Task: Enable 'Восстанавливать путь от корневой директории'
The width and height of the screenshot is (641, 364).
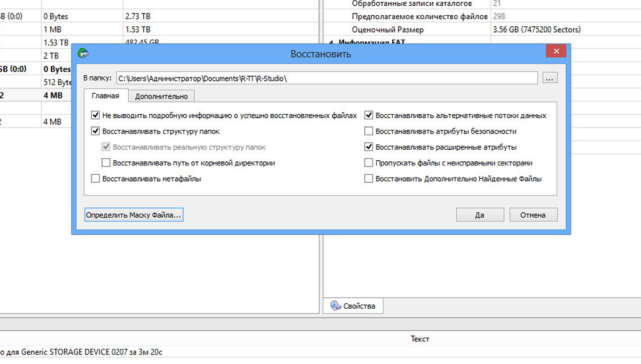Action: tap(106, 163)
